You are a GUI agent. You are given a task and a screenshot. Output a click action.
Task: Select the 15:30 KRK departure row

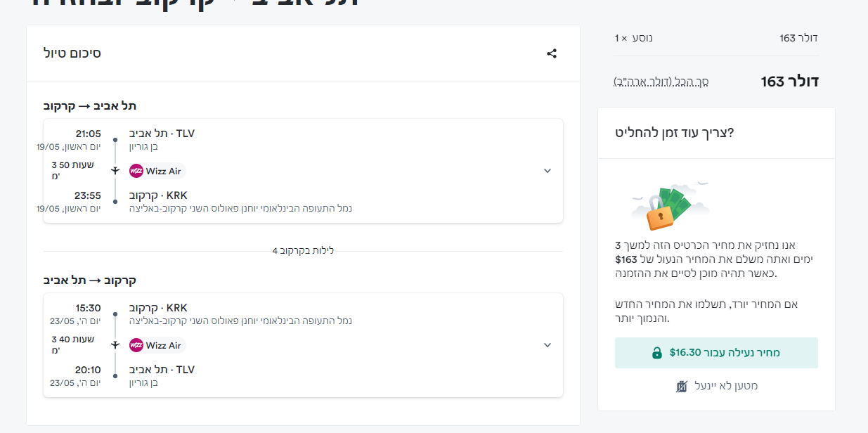158,308
